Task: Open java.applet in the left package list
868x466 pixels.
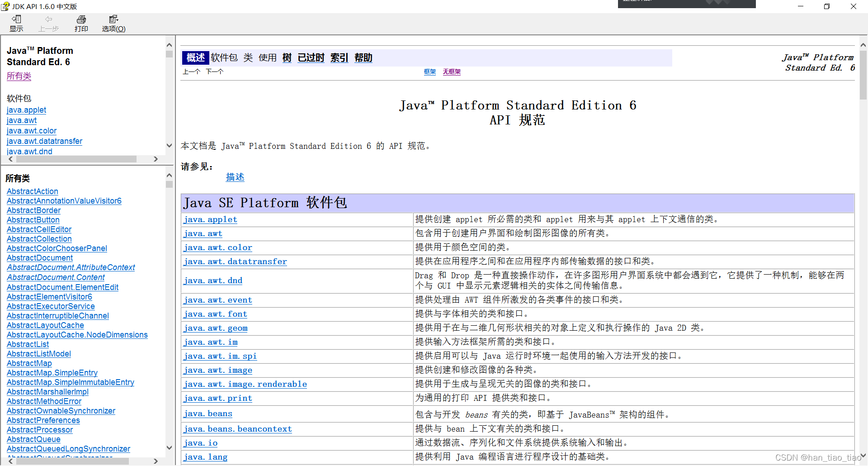Action: (x=26, y=110)
